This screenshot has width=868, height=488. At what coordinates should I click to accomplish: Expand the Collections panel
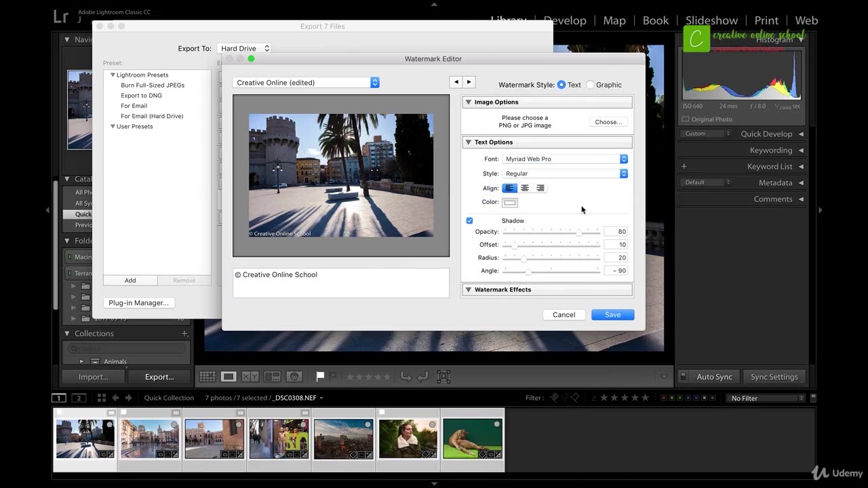[x=67, y=333]
